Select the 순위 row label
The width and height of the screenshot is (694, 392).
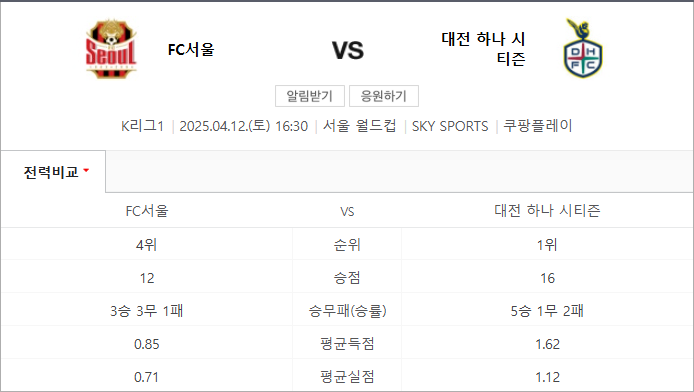pyautogui.click(x=347, y=245)
